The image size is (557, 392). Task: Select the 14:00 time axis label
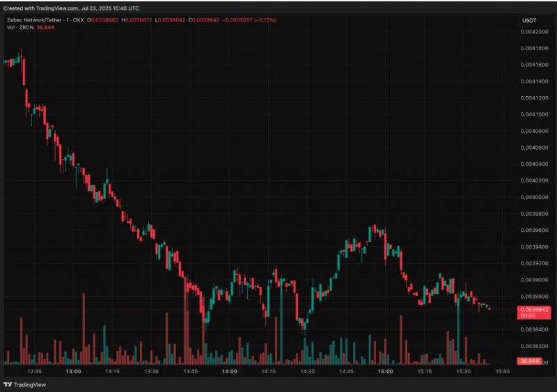[229, 372]
